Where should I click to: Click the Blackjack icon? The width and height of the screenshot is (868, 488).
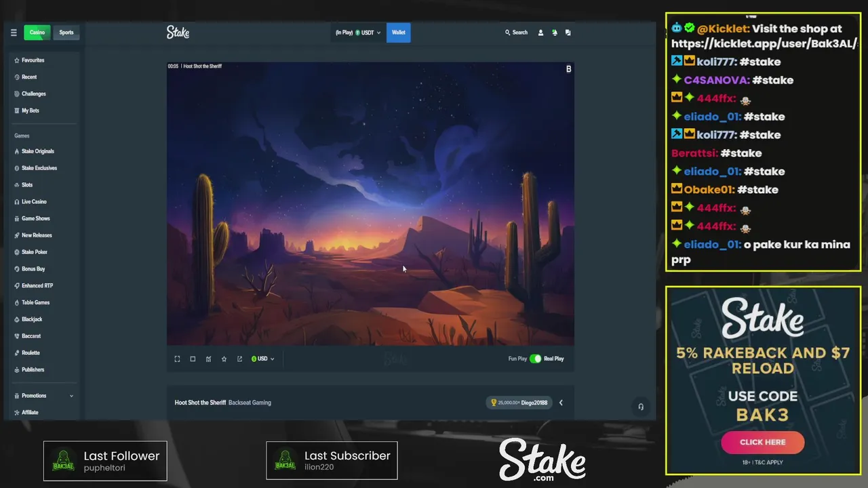[x=16, y=319]
